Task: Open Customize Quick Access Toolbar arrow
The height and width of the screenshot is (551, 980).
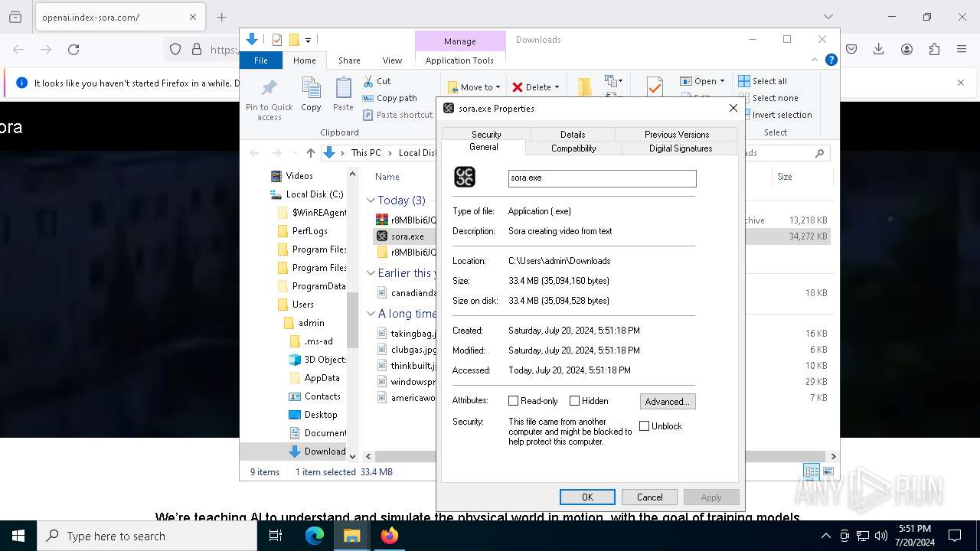Action: click(308, 40)
